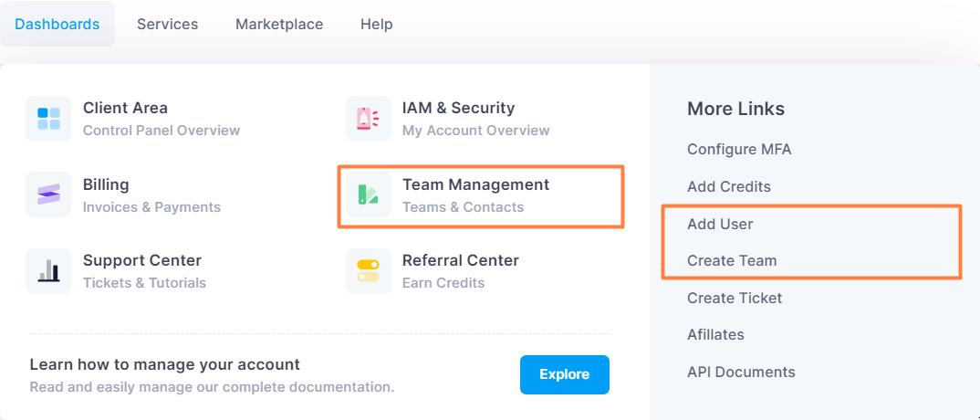Open the Create Ticket link
Image resolution: width=980 pixels, height=420 pixels.
[x=735, y=299]
